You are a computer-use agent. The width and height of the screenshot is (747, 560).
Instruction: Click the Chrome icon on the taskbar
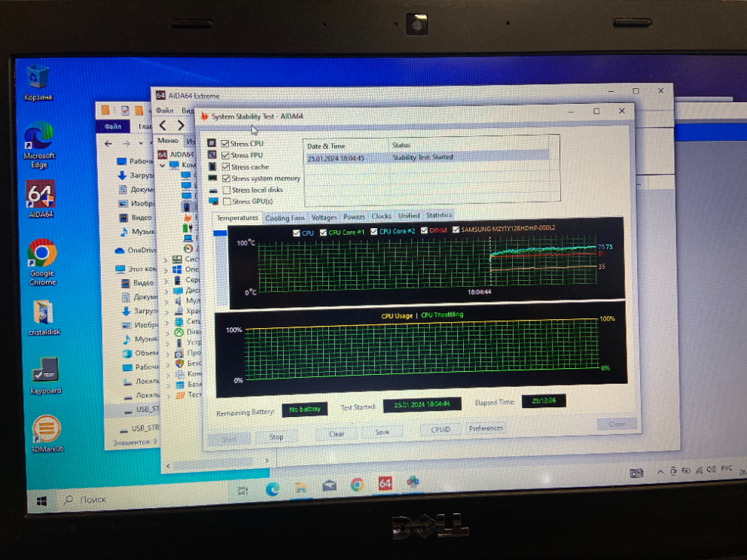pyautogui.click(x=357, y=485)
